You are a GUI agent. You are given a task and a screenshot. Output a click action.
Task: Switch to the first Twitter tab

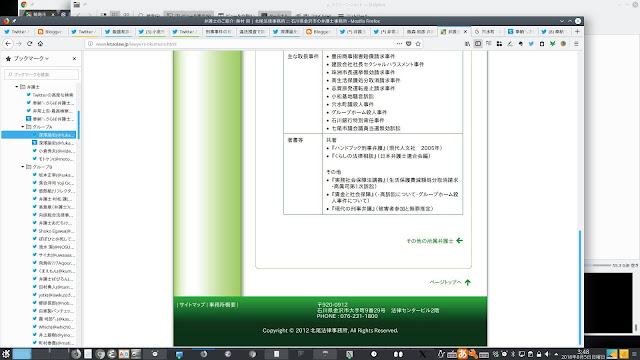[x=17, y=31]
